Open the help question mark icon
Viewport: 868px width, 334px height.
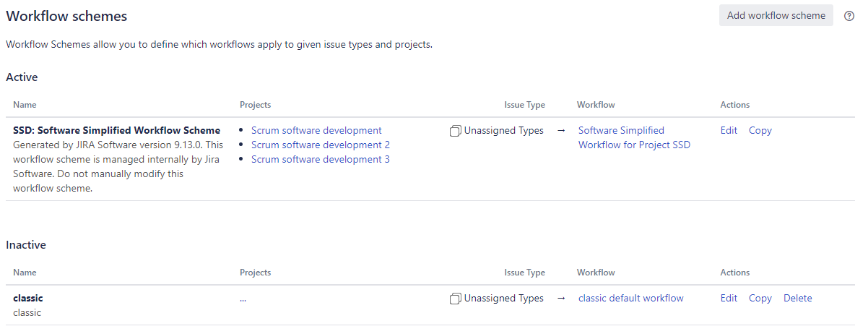click(849, 16)
